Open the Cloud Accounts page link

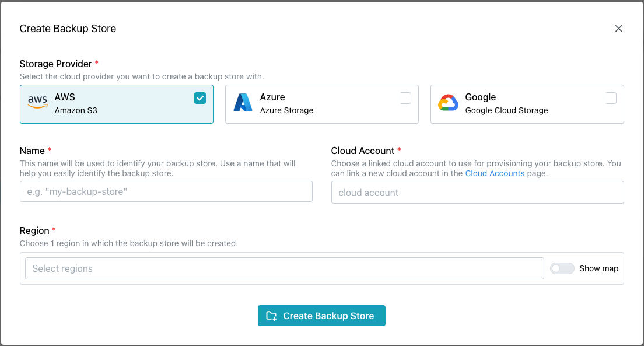point(495,173)
